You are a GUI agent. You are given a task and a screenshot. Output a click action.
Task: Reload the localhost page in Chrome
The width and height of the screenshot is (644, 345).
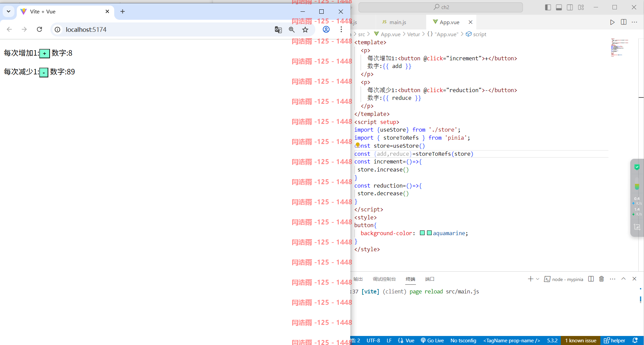40,29
